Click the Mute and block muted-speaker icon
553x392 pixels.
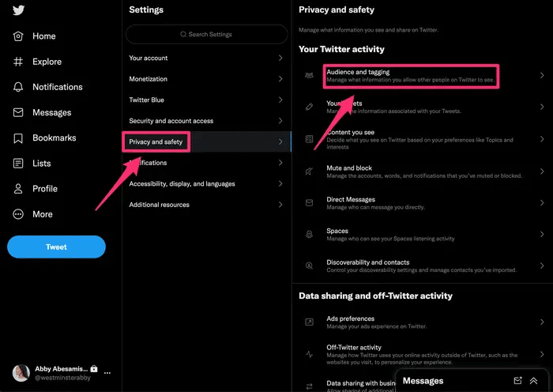click(x=309, y=171)
